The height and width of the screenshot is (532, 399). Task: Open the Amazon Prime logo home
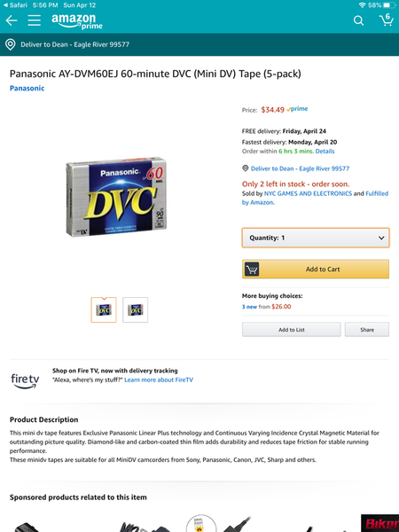(x=77, y=21)
